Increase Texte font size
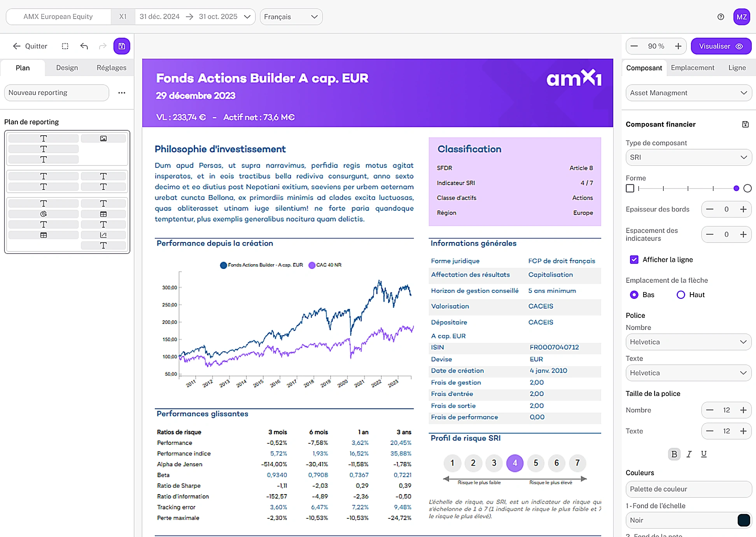This screenshot has height=537, width=756. (743, 431)
